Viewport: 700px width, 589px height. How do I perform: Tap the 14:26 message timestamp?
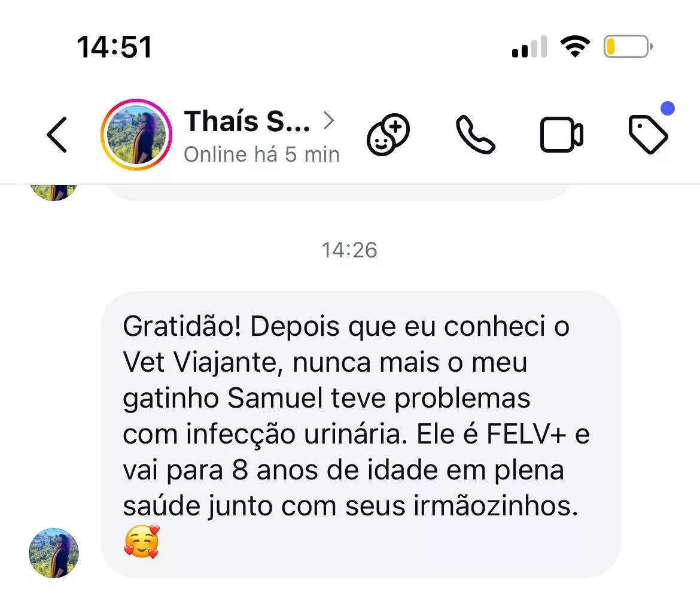pos(349,250)
